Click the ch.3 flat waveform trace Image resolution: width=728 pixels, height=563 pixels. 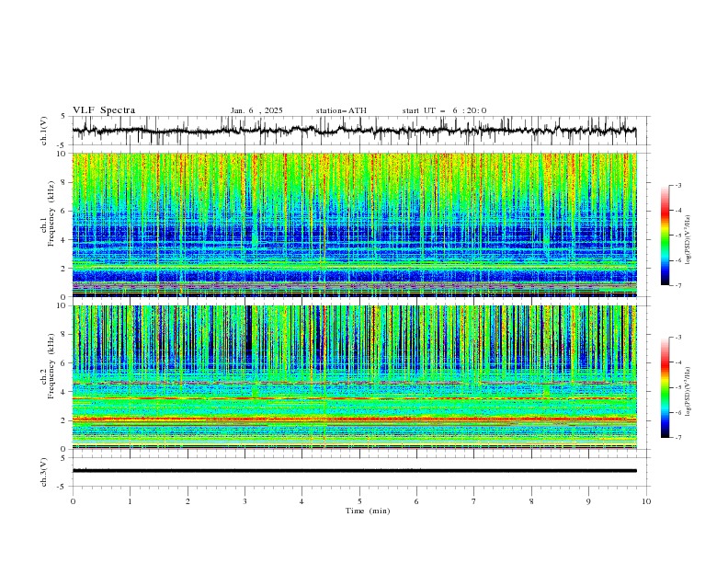pyautogui.click(x=354, y=471)
